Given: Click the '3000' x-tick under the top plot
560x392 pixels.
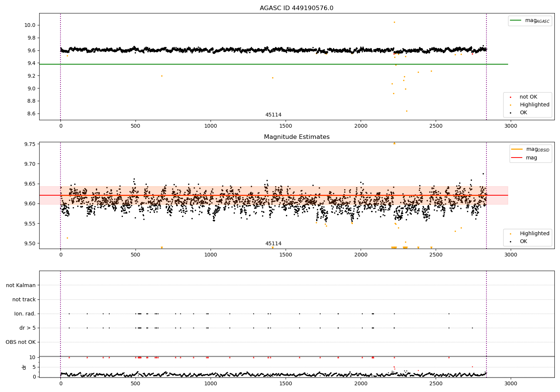Looking at the screenshot, I should 511,126.
